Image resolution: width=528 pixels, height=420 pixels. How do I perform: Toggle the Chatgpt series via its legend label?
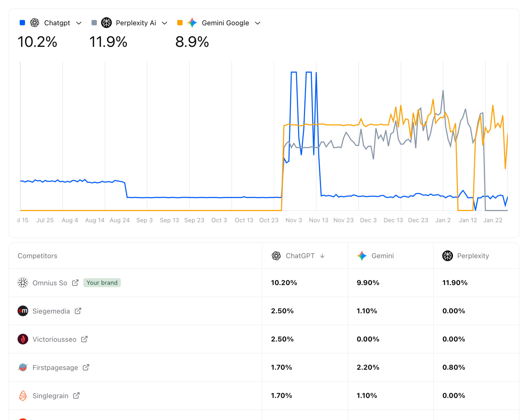57,23
